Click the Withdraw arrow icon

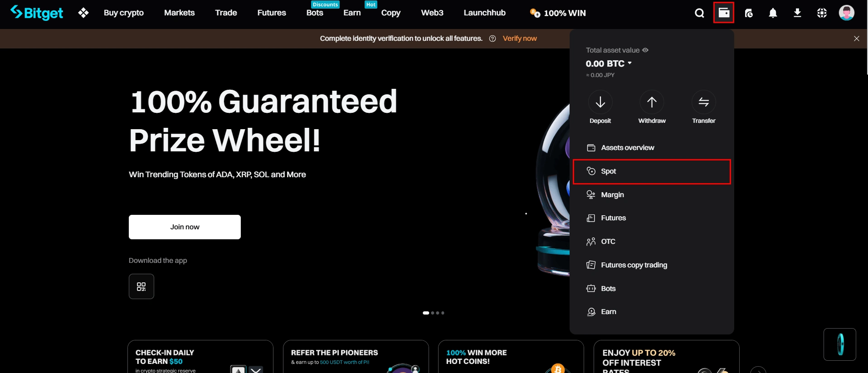652,102
